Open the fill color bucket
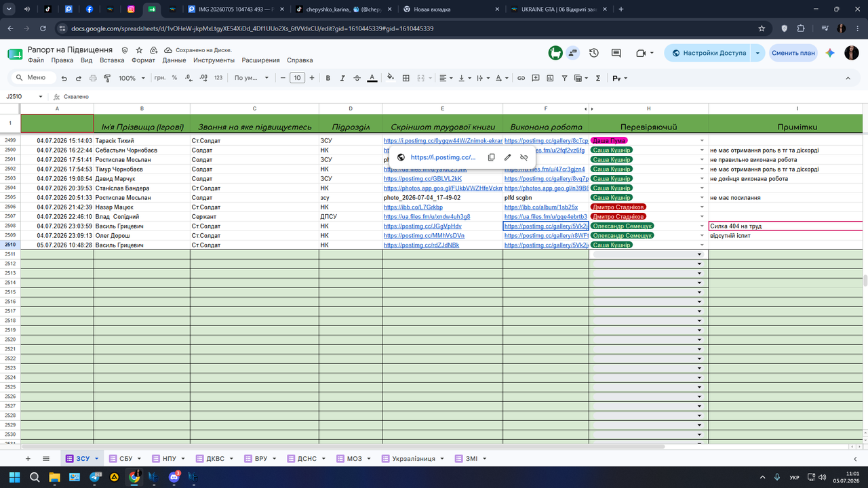This screenshot has height=488, width=868. (391, 78)
